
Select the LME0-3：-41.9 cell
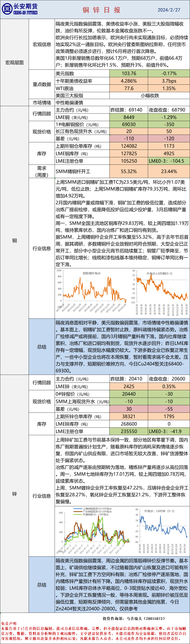click(169, 431)
